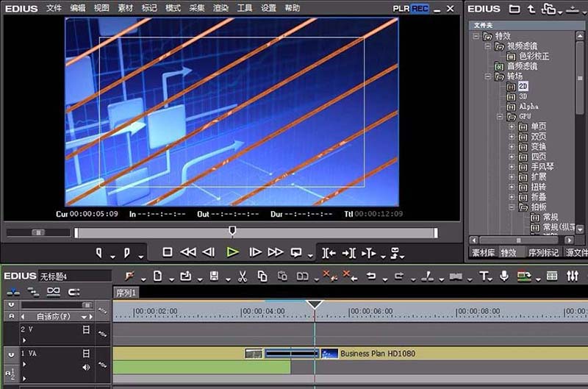Click the shuttle slider control
The image size is (588, 389).
38,232
